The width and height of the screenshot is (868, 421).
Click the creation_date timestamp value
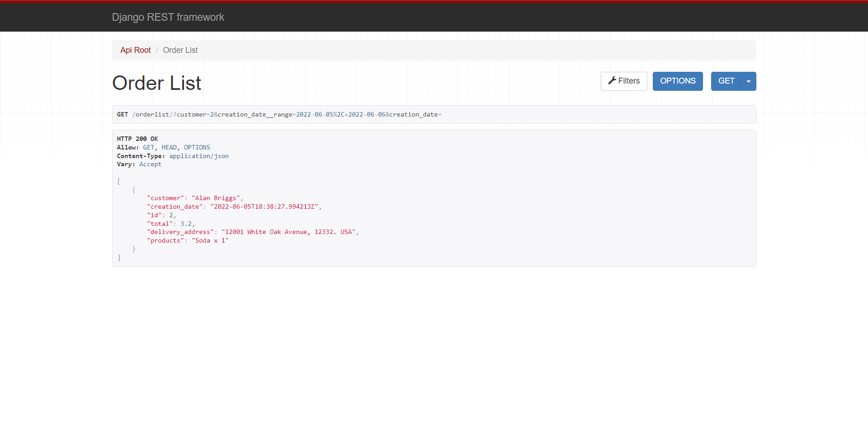pos(264,206)
